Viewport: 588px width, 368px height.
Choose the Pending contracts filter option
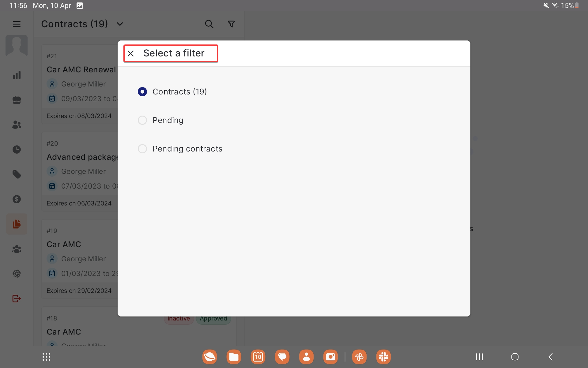click(142, 149)
